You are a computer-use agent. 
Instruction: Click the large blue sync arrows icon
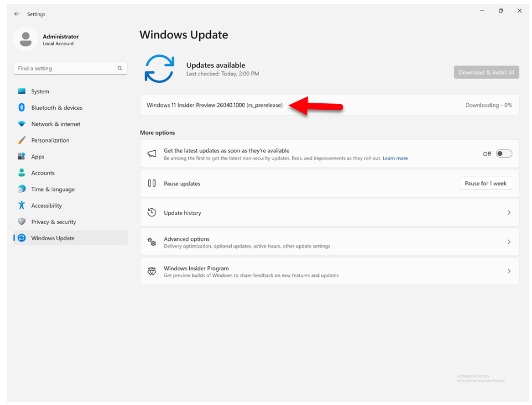click(x=159, y=69)
